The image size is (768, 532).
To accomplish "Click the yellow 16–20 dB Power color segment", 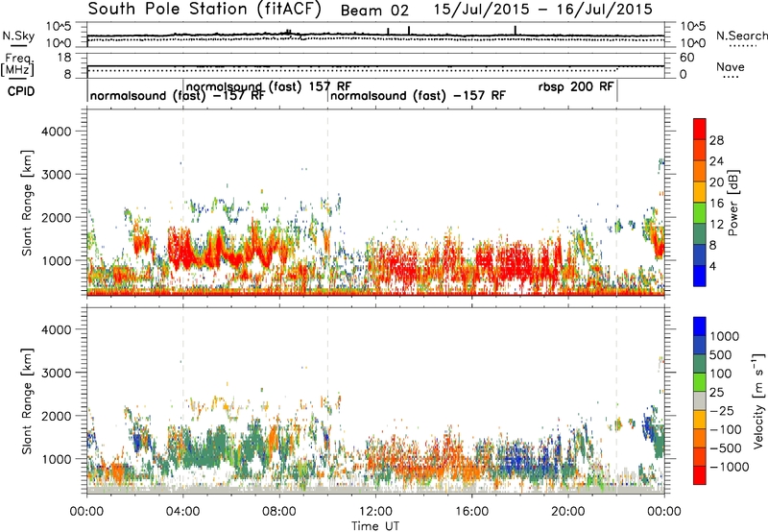I will tap(700, 191).
